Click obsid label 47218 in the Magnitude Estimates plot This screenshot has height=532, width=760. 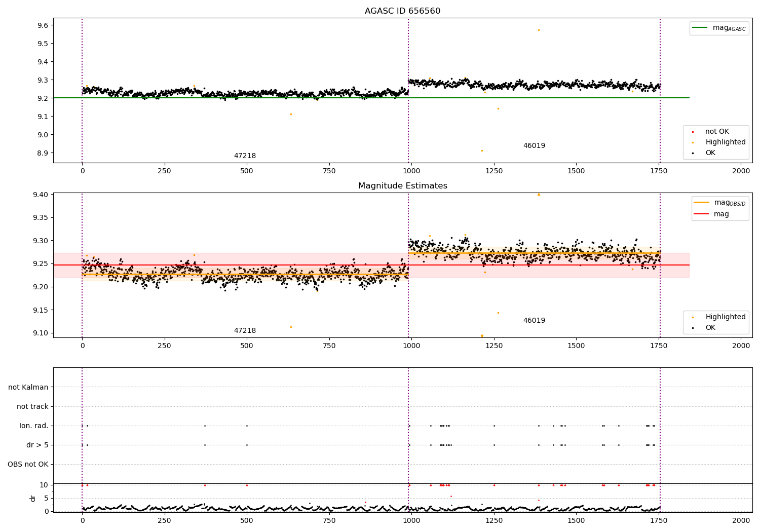(x=245, y=331)
